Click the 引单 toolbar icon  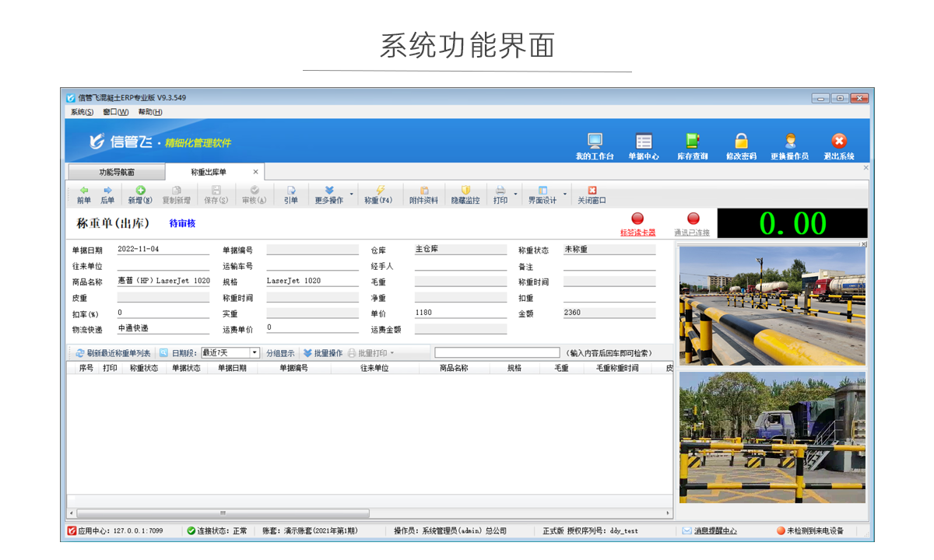290,191
